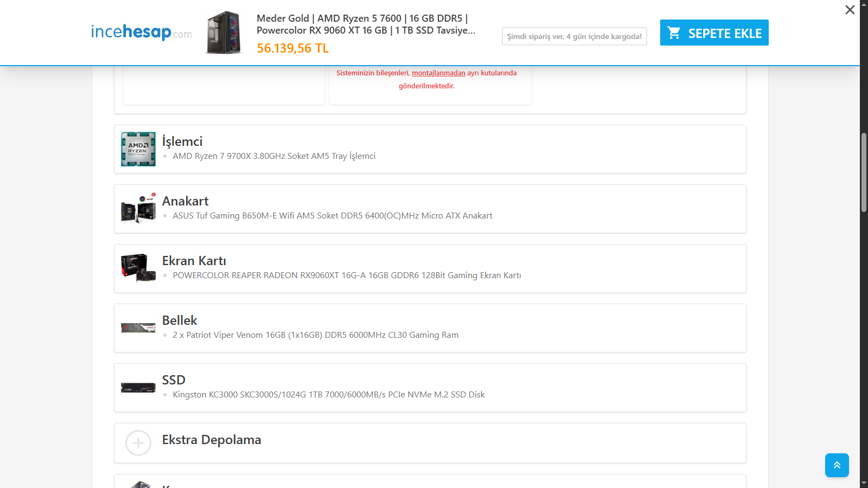This screenshot has height=488, width=868.
Task: Click the Powercolor graphics card thumbnail
Action: pos(138,268)
